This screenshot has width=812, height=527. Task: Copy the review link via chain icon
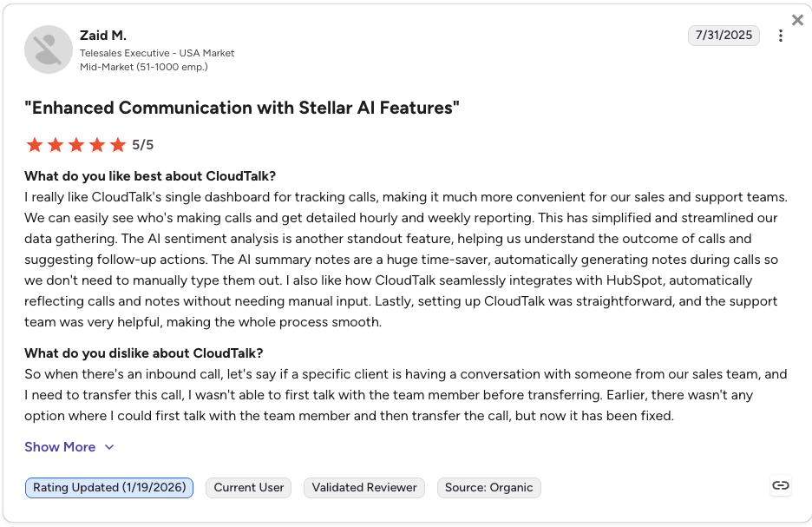[781, 485]
